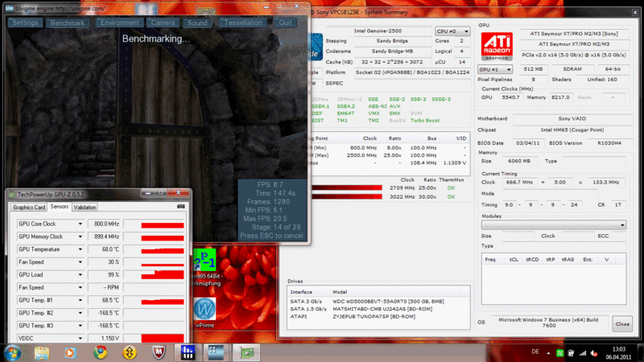644x362 pixels.
Task: Expand the GPU Temp. #1 sensor dropdown
Action: (80, 300)
